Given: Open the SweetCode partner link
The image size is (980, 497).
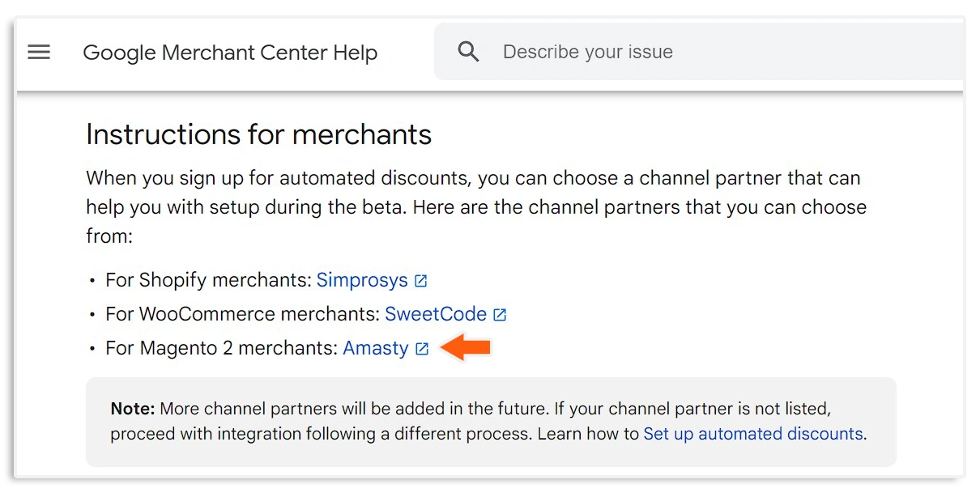Looking at the screenshot, I should click(x=436, y=314).
